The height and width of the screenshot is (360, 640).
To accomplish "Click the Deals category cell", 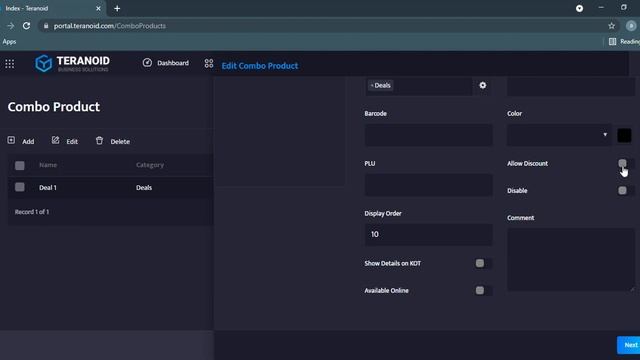I will tap(144, 187).
